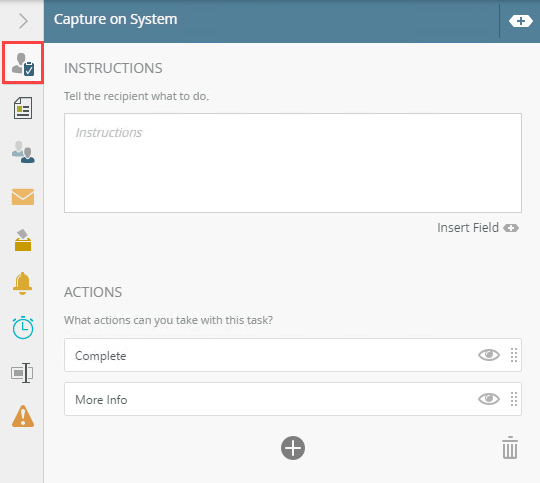Select the voting ballot box icon

tap(23, 240)
